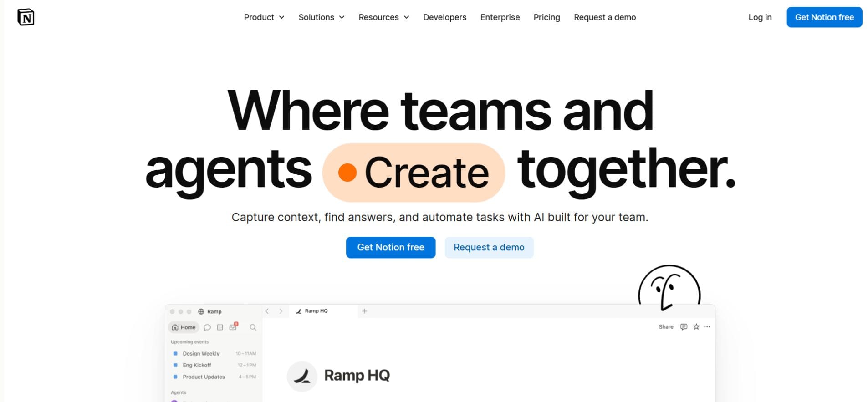Click the 4–5PM event time

(x=247, y=377)
